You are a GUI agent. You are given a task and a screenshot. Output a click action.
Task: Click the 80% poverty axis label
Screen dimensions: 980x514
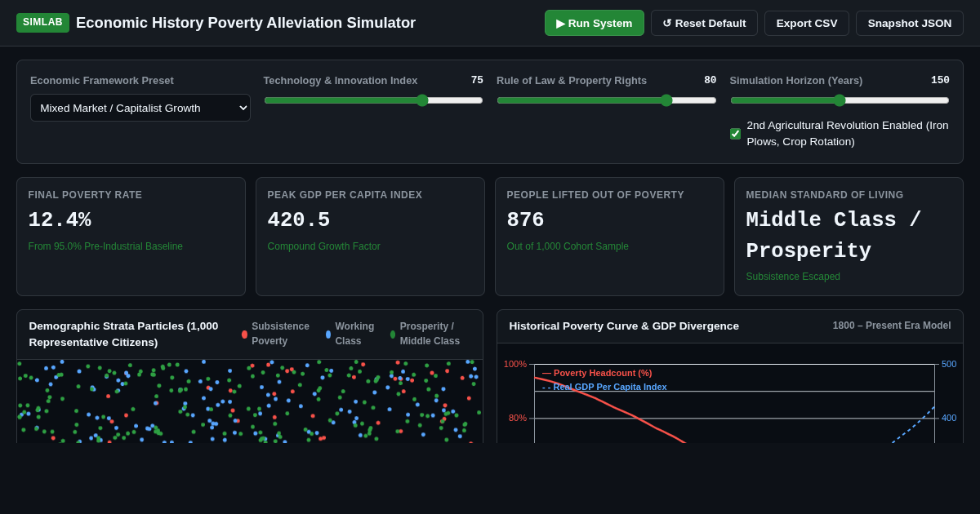pyautogui.click(x=518, y=418)
